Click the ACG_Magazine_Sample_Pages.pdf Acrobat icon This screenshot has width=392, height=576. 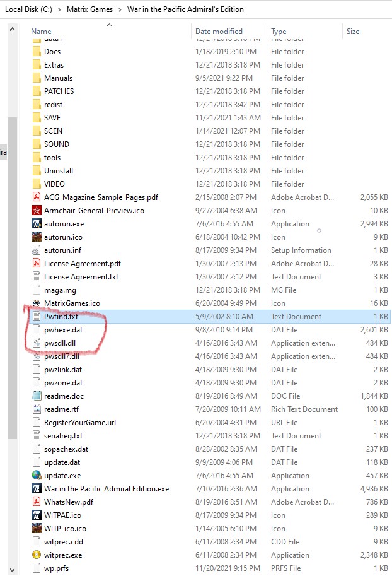tap(37, 197)
